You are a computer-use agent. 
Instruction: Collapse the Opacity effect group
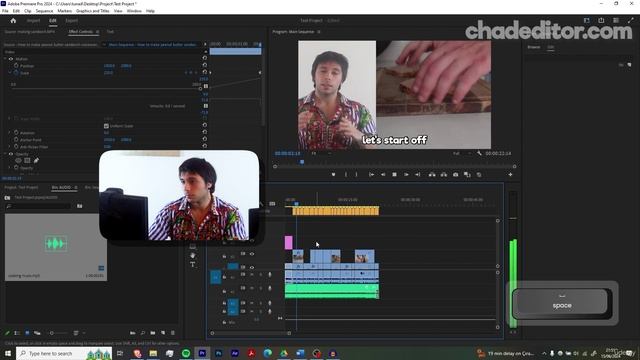tap(5, 154)
